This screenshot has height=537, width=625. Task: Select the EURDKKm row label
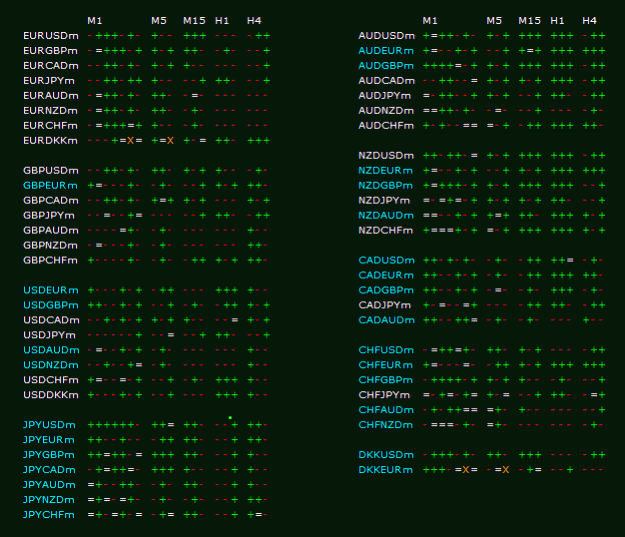click(50, 141)
